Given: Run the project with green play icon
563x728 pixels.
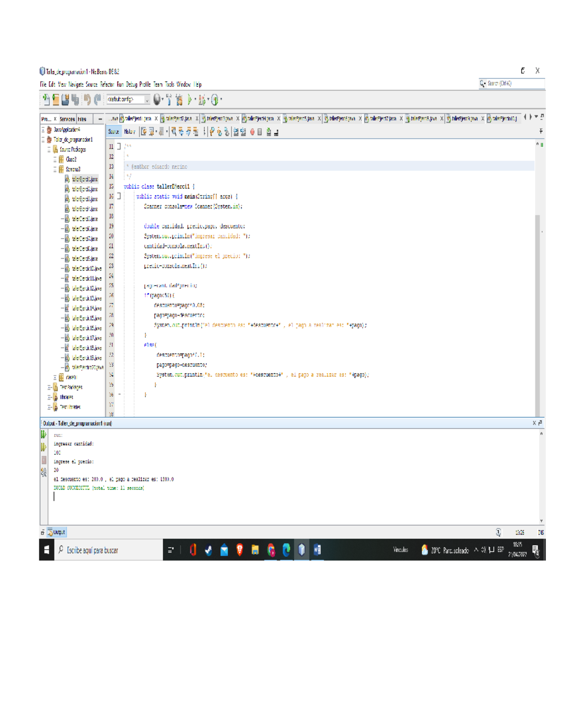Looking at the screenshot, I should pos(190,99).
